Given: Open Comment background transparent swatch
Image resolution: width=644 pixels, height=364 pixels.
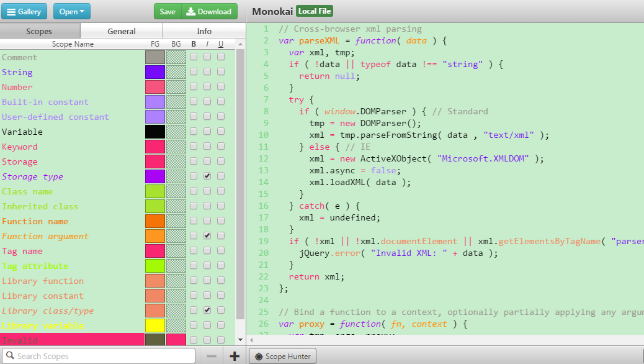Looking at the screenshot, I should click(x=176, y=57).
